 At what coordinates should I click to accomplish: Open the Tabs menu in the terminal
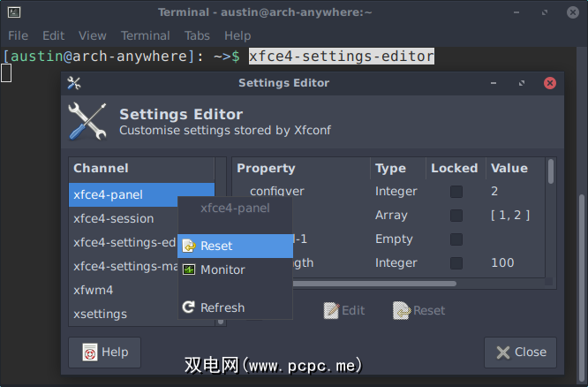197,35
